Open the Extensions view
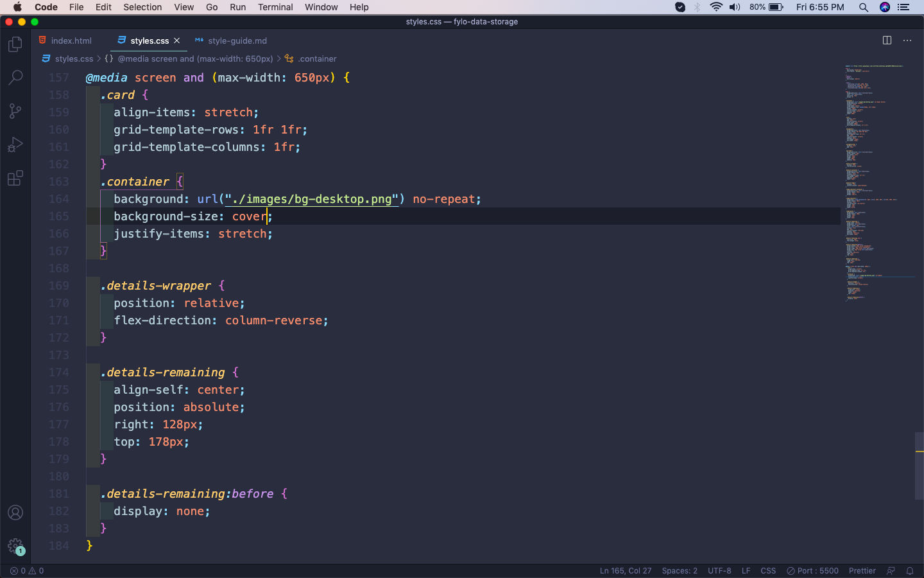 15,178
